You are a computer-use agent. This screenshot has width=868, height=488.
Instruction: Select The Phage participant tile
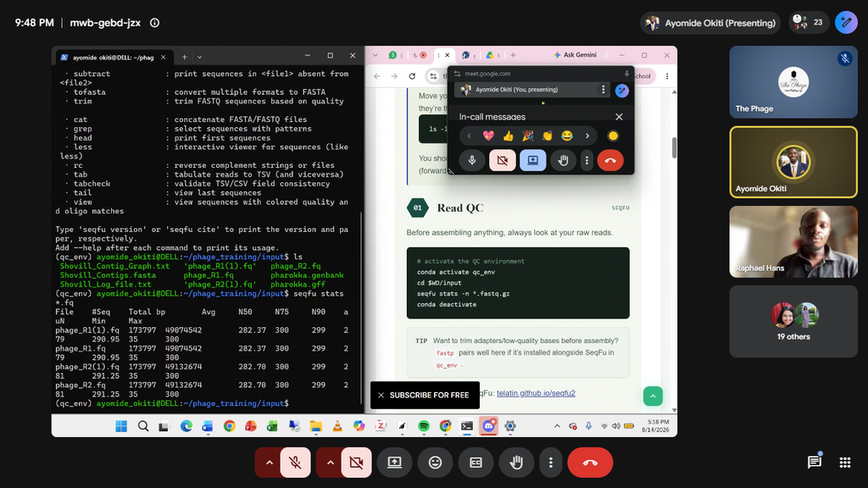(793, 82)
